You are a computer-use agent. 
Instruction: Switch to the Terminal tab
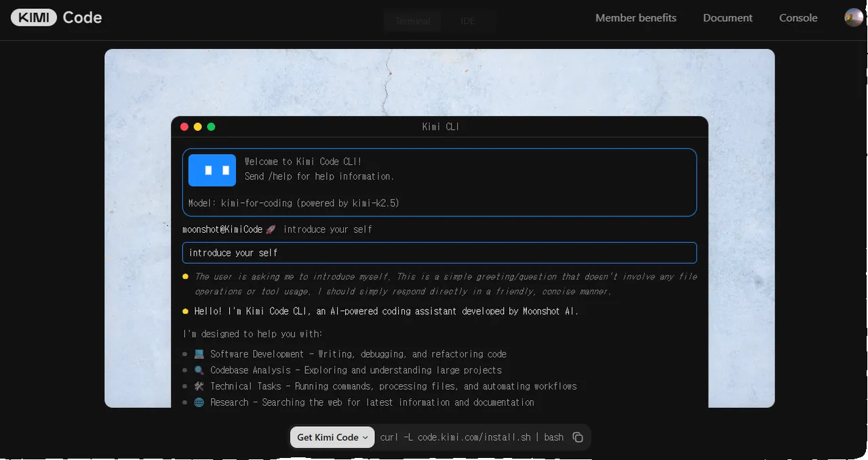[x=412, y=21]
